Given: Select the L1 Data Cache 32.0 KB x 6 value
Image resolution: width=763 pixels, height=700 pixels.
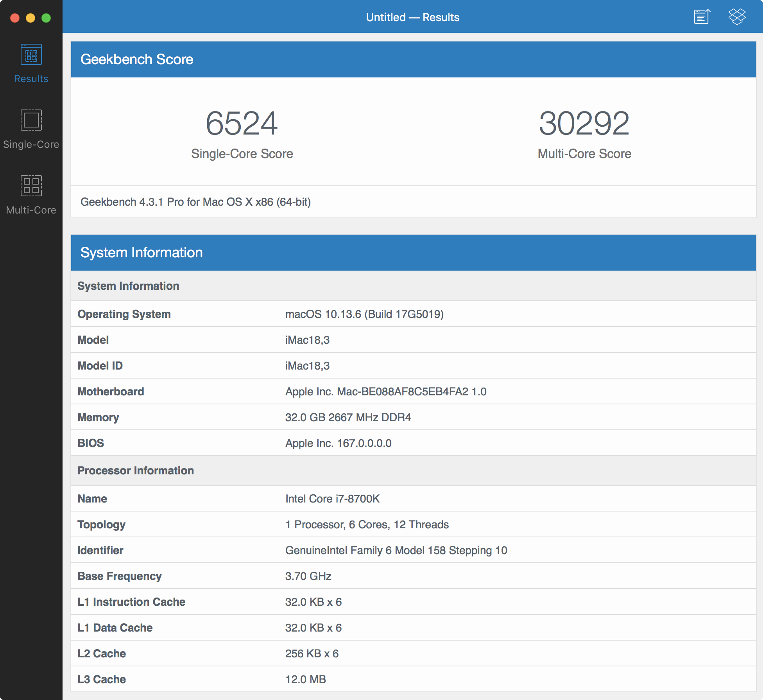Looking at the screenshot, I should [313, 628].
